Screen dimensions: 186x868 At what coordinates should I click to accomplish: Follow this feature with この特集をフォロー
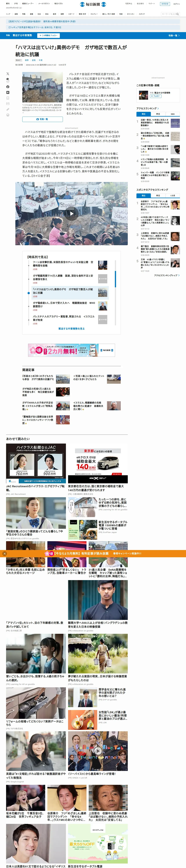(49, 35)
